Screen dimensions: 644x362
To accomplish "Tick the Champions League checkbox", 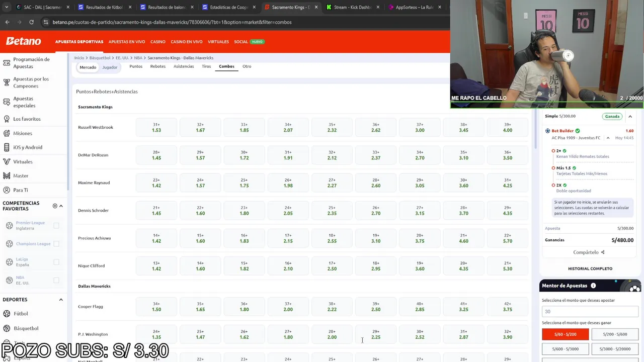I will (56, 244).
